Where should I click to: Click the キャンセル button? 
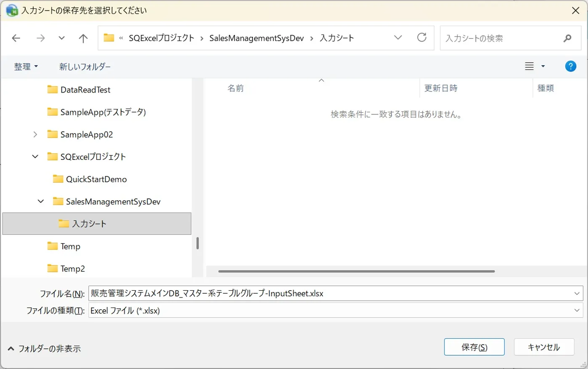[544, 347]
